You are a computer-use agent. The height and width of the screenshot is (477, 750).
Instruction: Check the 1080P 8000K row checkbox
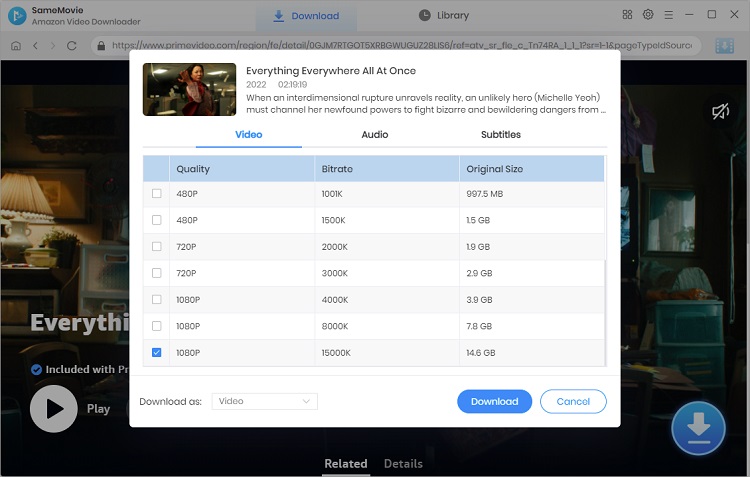156,326
